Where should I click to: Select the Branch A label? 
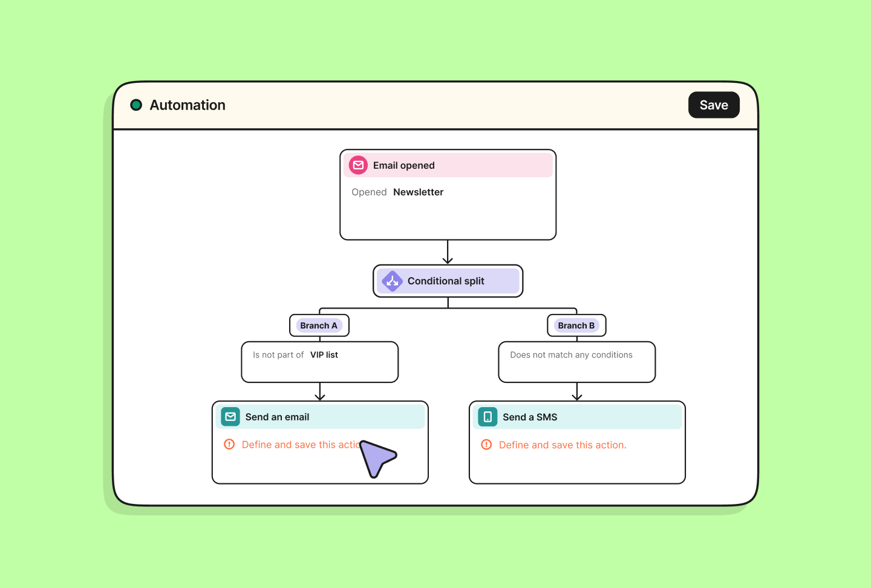(319, 325)
